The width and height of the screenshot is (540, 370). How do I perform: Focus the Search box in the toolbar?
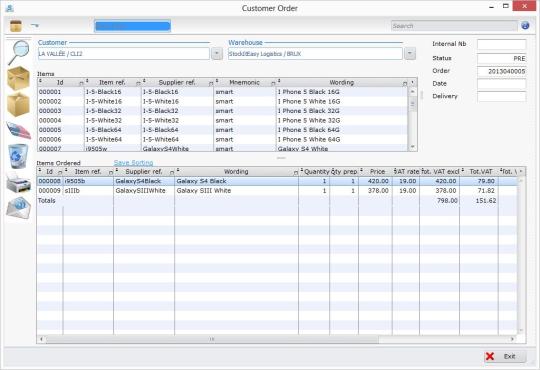pos(454,26)
